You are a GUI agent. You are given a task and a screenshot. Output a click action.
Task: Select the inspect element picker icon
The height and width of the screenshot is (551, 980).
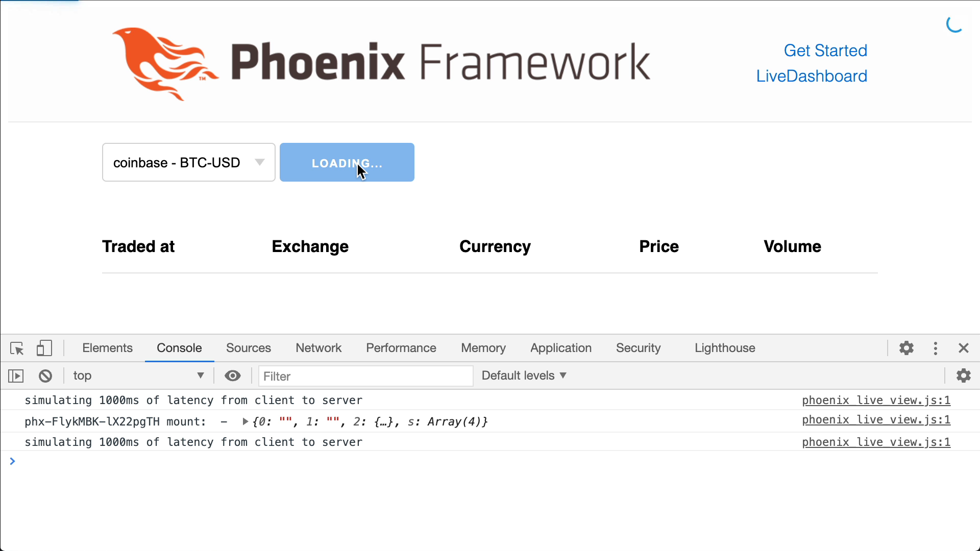(17, 348)
